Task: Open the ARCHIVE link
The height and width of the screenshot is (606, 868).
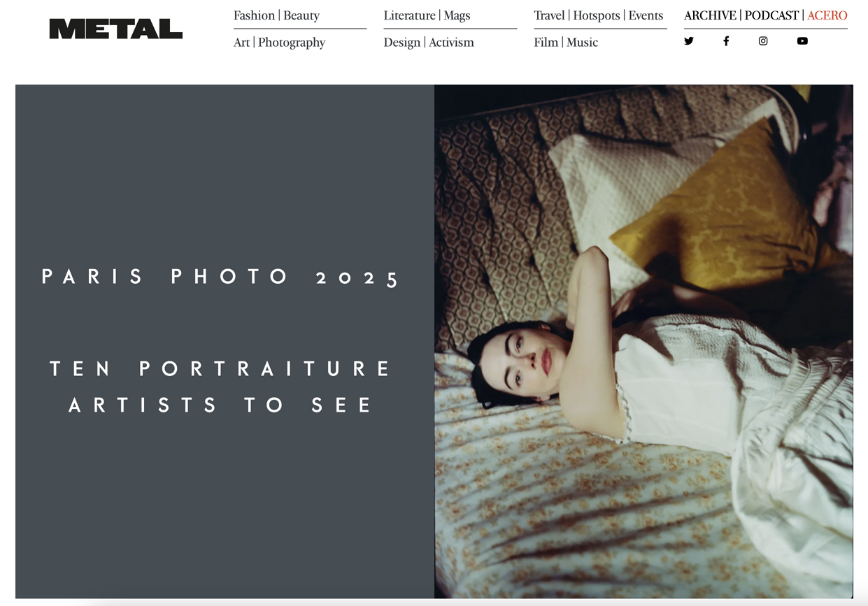Action: (710, 15)
